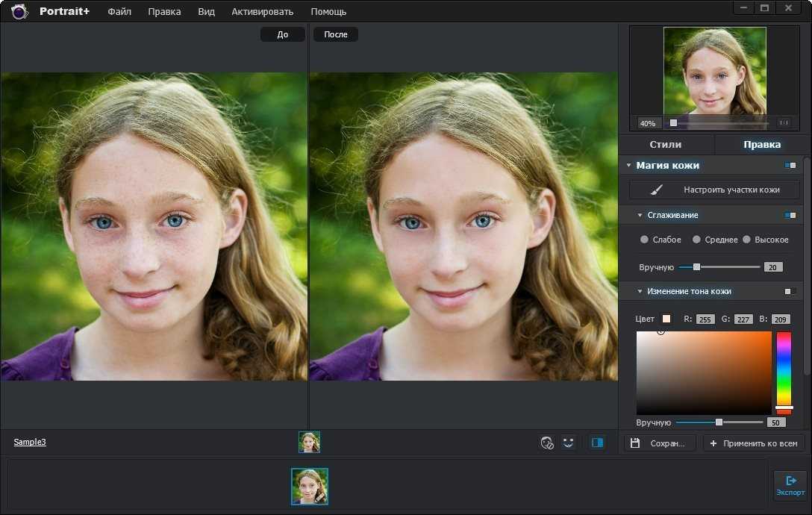Click the fit-view icon in the navigator
The height and width of the screenshot is (515, 812).
784,123
